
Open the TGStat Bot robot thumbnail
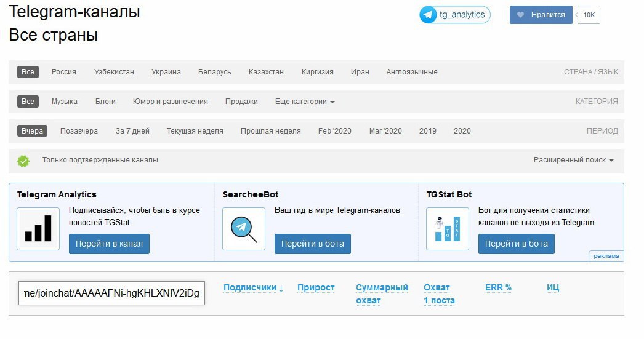click(447, 229)
